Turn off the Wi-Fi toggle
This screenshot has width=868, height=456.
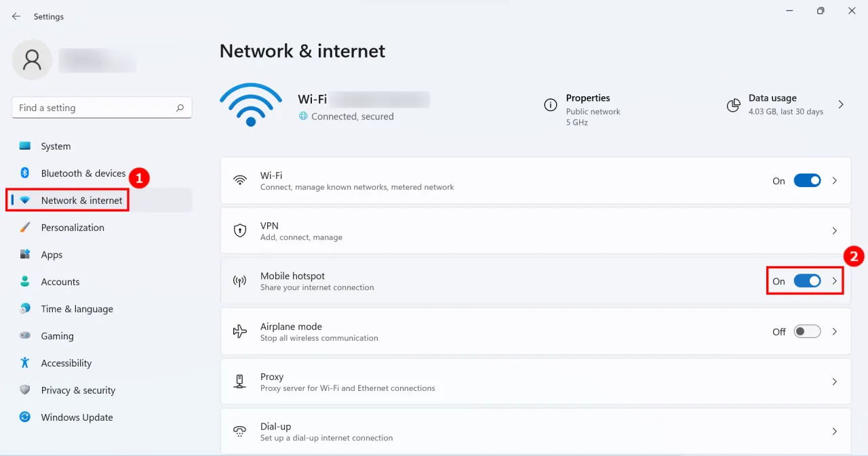(x=807, y=180)
